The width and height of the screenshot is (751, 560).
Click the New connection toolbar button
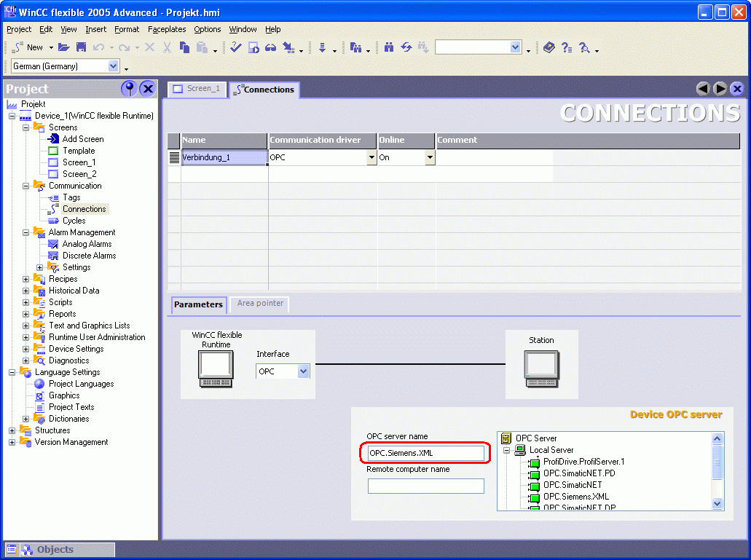tap(28, 47)
